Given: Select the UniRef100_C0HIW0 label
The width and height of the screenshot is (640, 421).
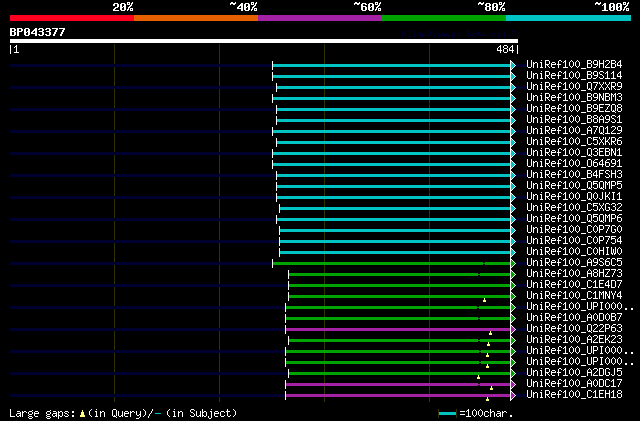Looking at the screenshot, I should (x=574, y=252).
